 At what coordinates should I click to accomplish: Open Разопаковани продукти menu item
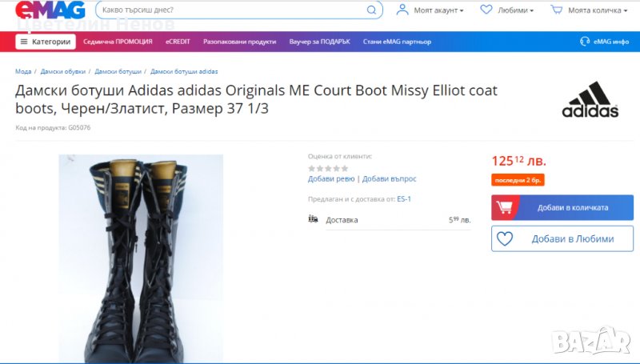pos(239,42)
